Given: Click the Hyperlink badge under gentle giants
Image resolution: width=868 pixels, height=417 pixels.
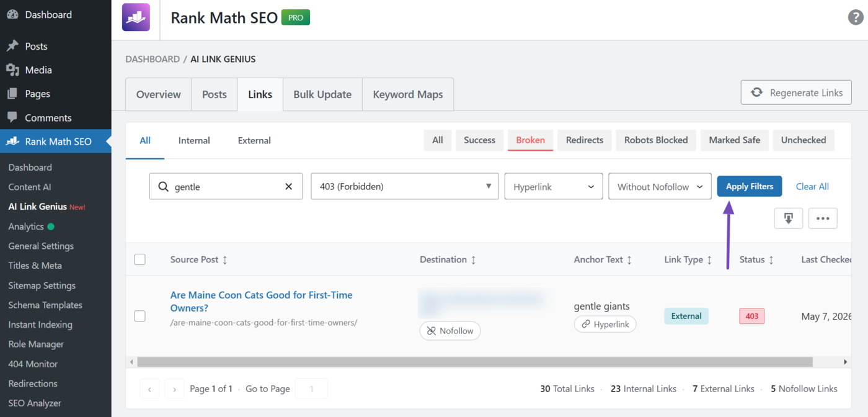Looking at the screenshot, I should pyautogui.click(x=605, y=324).
